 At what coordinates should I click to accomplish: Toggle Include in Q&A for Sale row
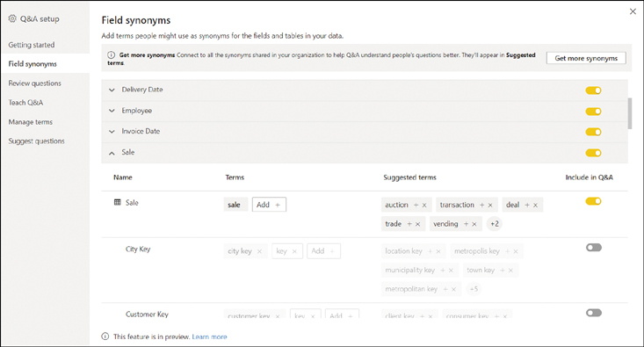pyautogui.click(x=594, y=201)
